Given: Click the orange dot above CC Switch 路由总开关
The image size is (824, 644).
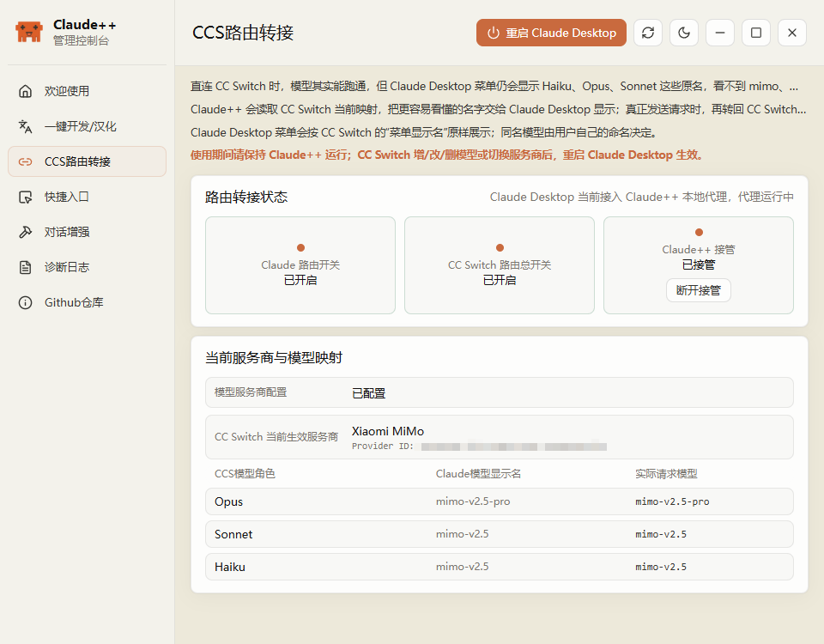Looking at the screenshot, I should coord(500,247).
